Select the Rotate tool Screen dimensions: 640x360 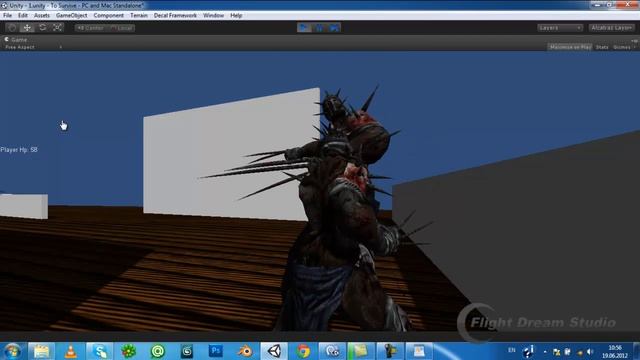click(42, 28)
